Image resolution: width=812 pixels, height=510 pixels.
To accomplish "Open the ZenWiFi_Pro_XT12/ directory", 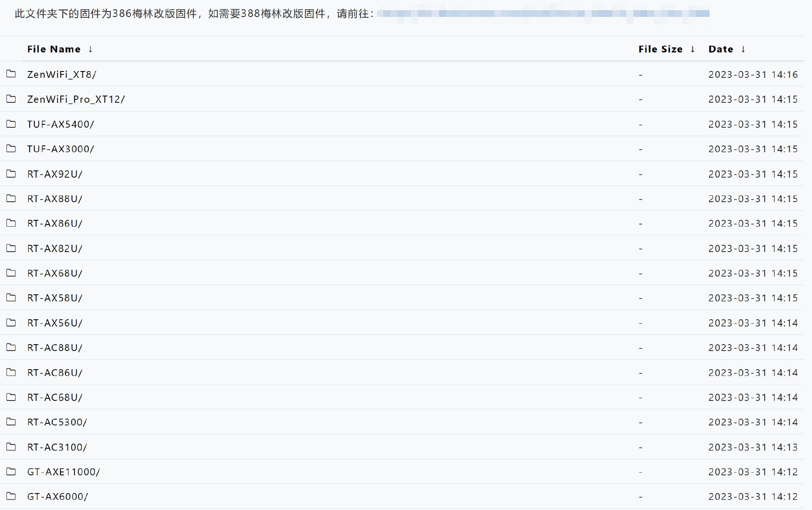I will [x=76, y=99].
